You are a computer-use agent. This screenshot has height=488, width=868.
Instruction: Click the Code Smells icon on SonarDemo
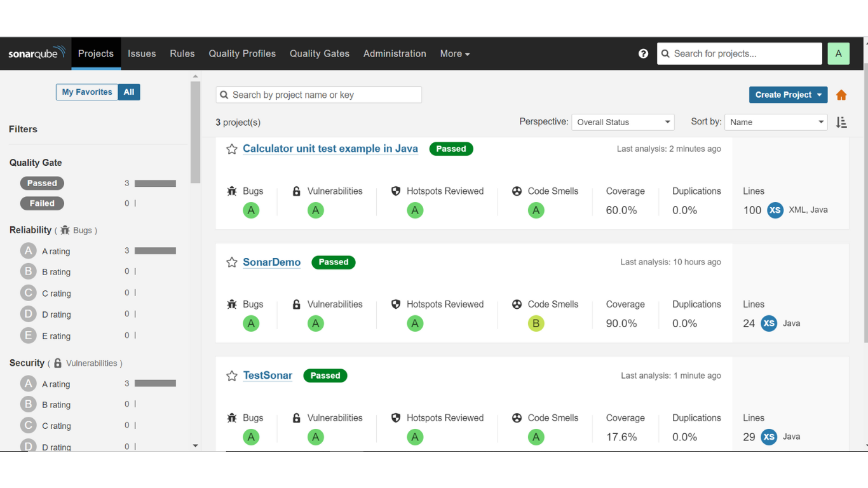[516, 304]
